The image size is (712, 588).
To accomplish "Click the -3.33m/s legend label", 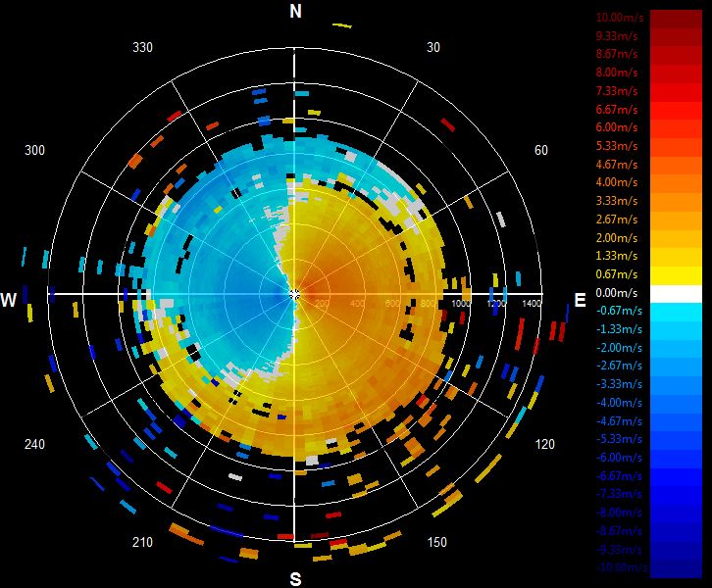I will coord(619,384).
